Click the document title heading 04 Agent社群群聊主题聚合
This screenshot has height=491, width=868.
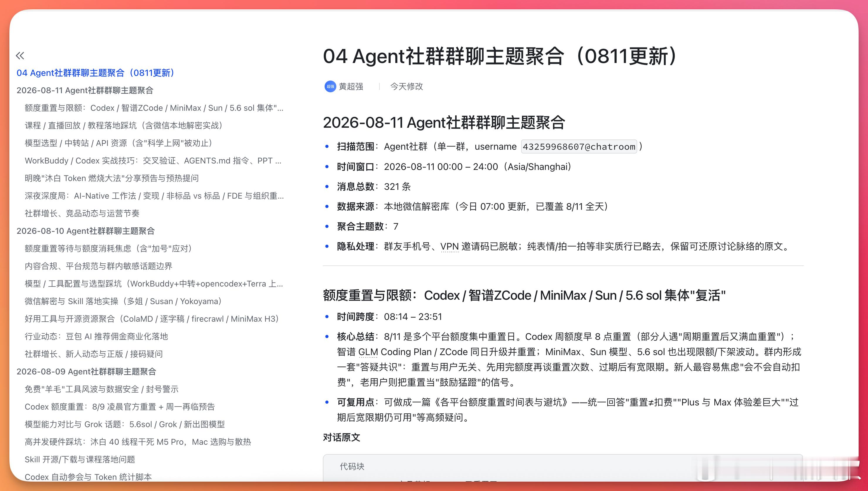coord(500,56)
